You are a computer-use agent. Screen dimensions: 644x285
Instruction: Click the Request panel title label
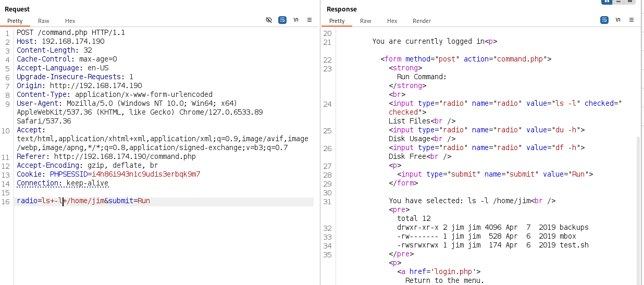pyautogui.click(x=17, y=9)
